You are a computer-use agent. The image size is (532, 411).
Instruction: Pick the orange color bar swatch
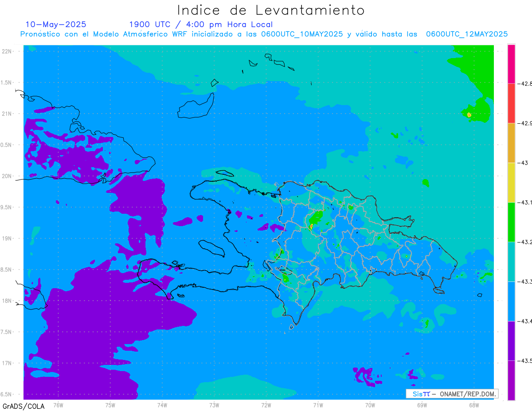(x=511, y=143)
